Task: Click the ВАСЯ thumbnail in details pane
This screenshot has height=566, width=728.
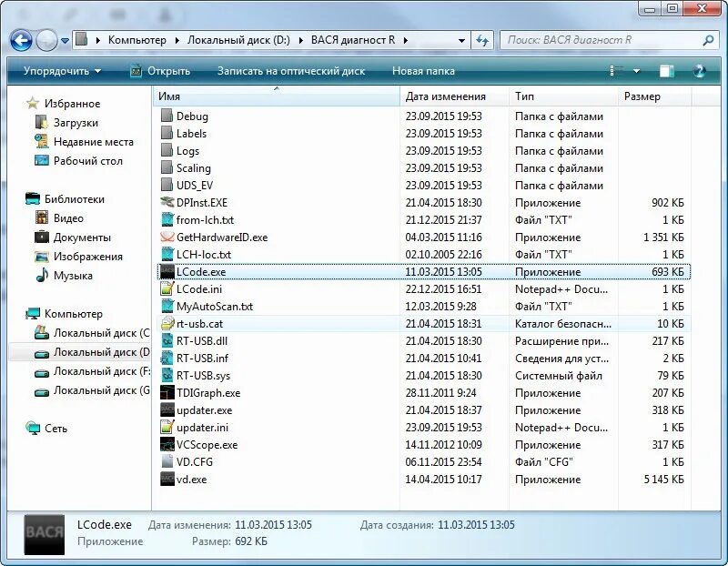Action: click(44, 534)
